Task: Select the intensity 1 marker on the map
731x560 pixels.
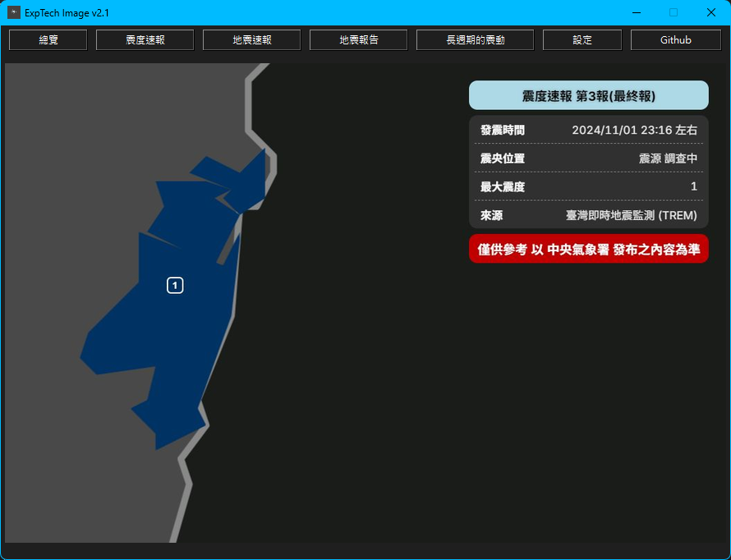Action: 174,285
